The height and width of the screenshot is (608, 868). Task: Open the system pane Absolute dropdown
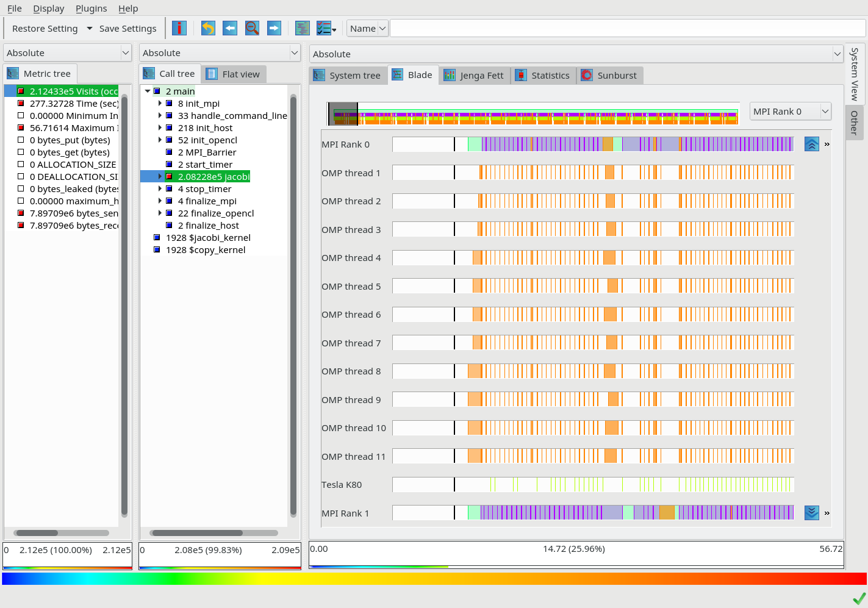click(576, 54)
